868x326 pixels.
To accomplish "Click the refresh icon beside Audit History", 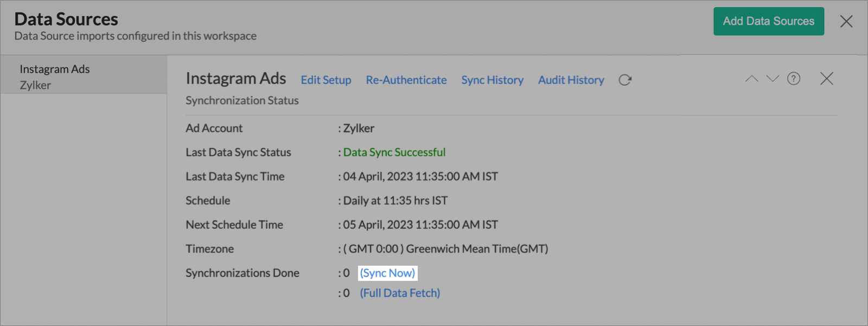I will [625, 80].
